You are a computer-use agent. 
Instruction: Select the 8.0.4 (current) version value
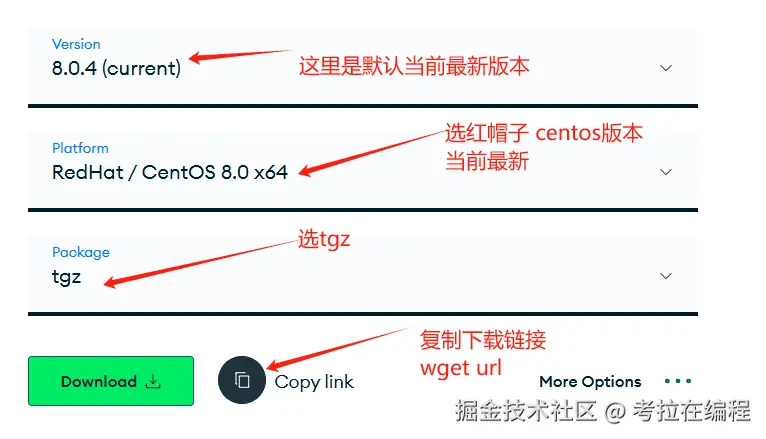(116, 68)
